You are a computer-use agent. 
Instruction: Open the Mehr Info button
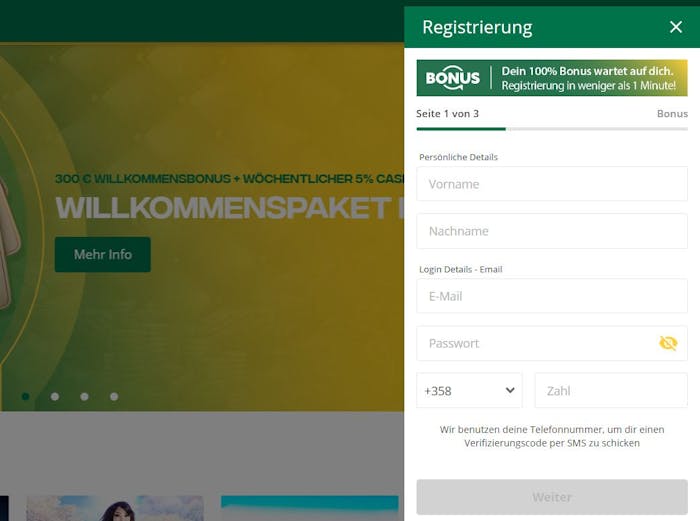click(103, 254)
